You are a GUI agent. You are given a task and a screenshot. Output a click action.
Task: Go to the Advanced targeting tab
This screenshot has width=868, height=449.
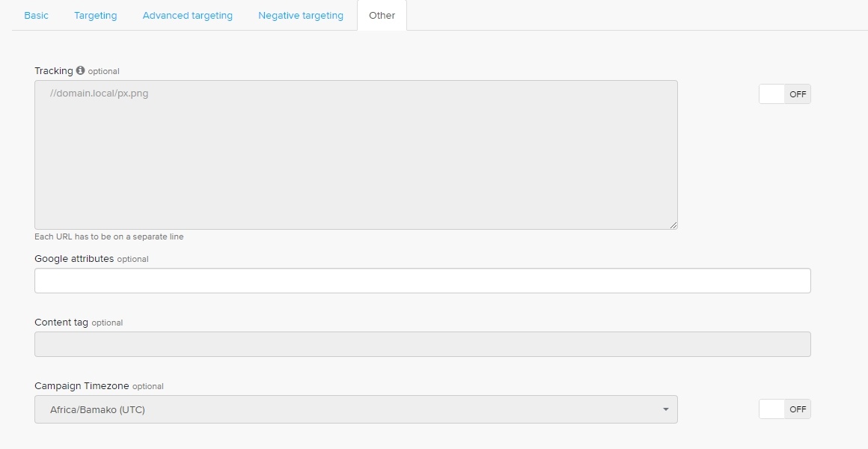187,15
